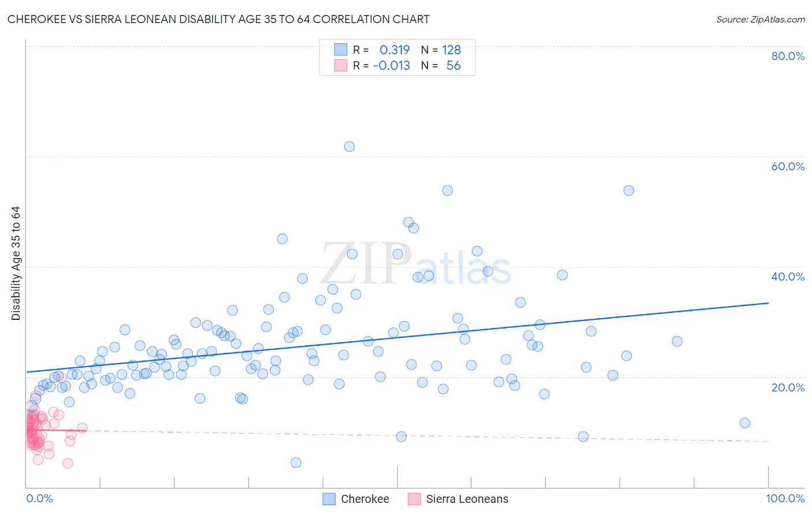This screenshot has width=812, height=515.
Task: Click the 20.0% y-axis label
Action: coord(788,387)
